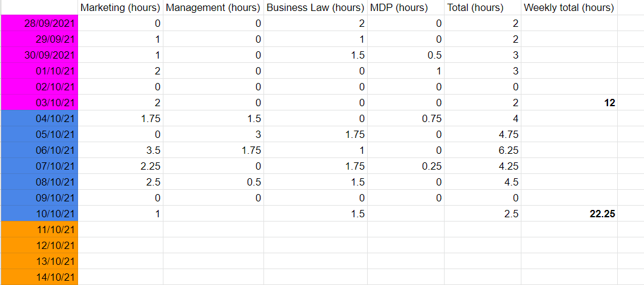Click the orange date cell 12/10/21
Screen dimensions: 644x285
coord(39,245)
